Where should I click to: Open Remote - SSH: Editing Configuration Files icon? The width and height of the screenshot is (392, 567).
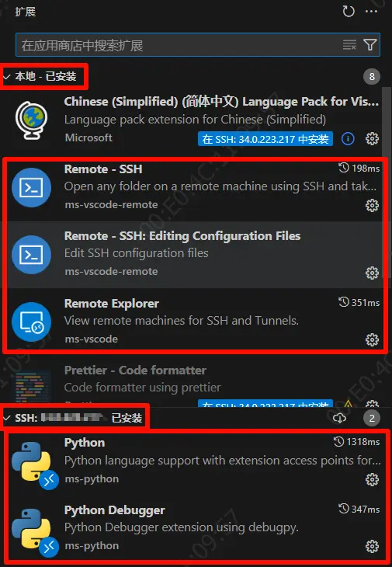31,255
